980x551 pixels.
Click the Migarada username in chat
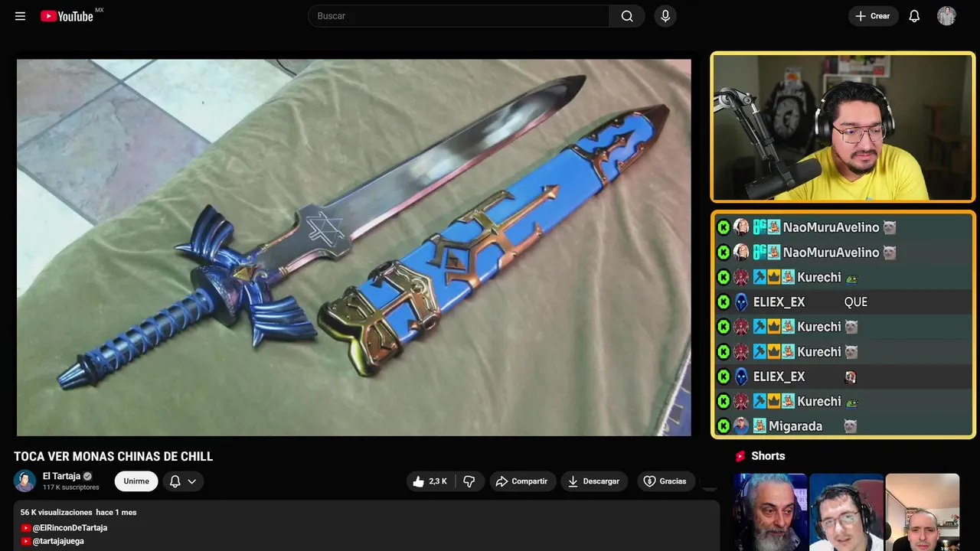pyautogui.click(x=795, y=426)
